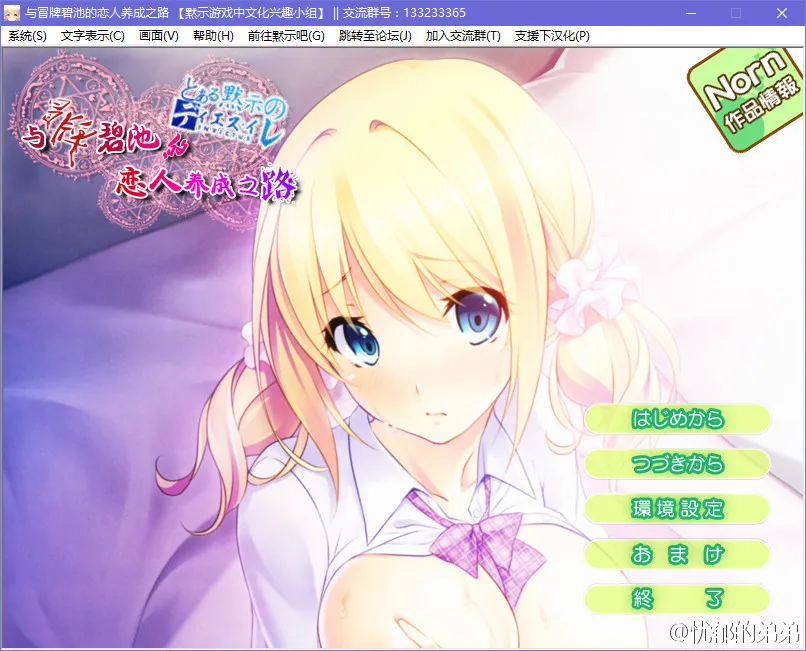Open the 支援下汉化(P) menu
The image size is (806, 651).
[x=552, y=36]
